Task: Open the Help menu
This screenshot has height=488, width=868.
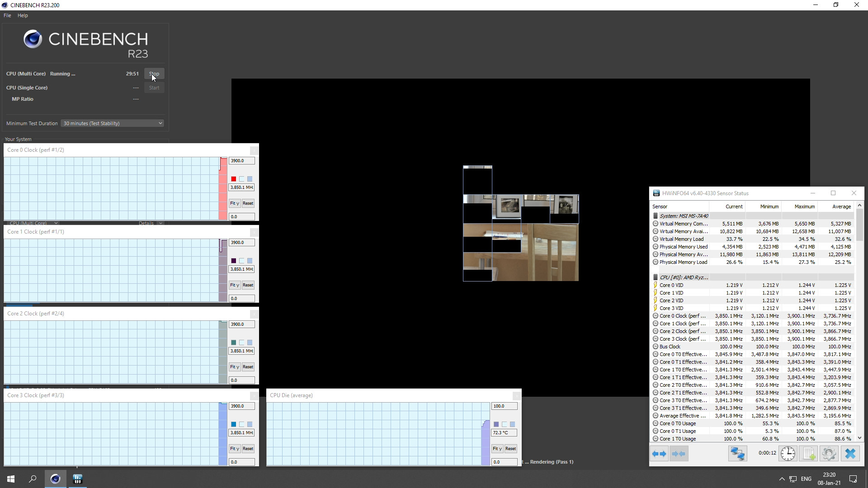Action: click(x=23, y=15)
